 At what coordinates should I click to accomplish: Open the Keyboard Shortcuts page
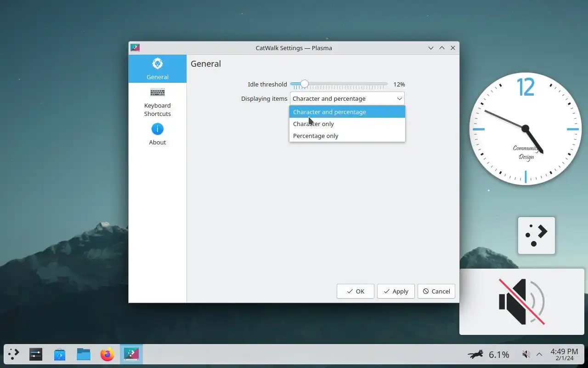158,102
